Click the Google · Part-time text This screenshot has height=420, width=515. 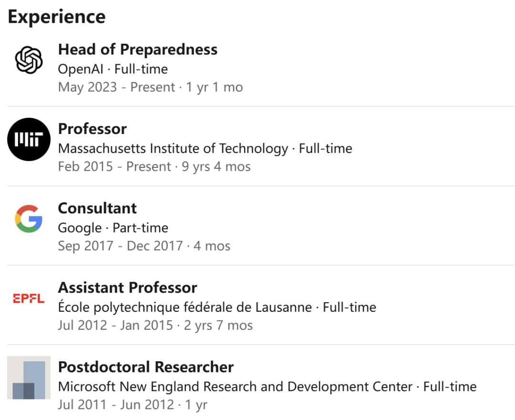click(113, 228)
